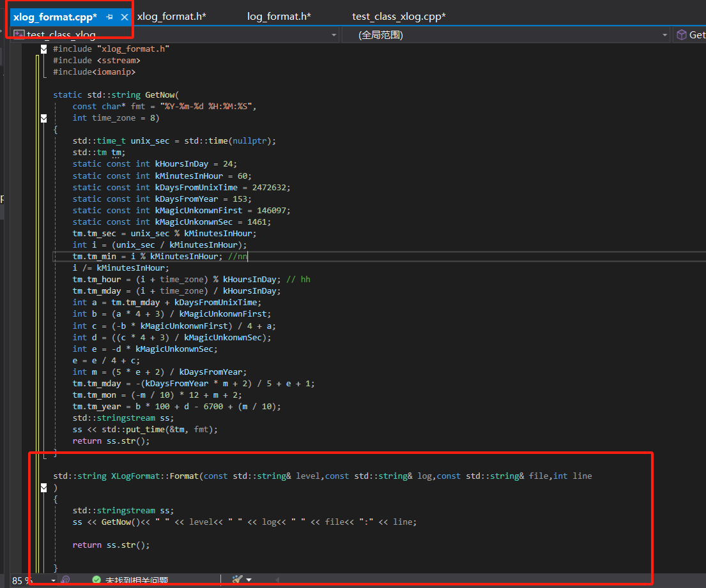Click the GetNow function name in its definition
Image resolution: width=706 pixels, height=588 pixels.
click(x=160, y=95)
